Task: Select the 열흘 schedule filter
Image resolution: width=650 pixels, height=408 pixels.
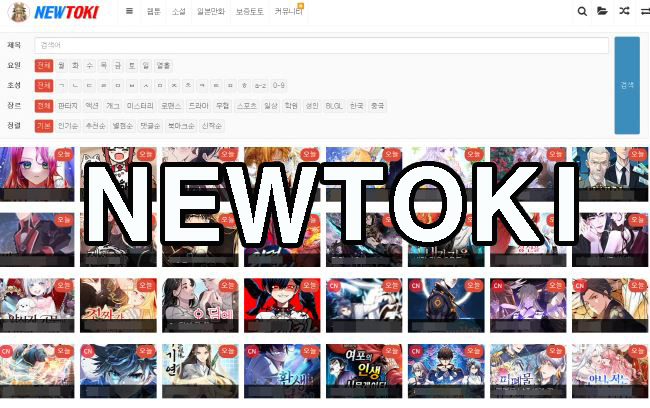Action: [163, 65]
